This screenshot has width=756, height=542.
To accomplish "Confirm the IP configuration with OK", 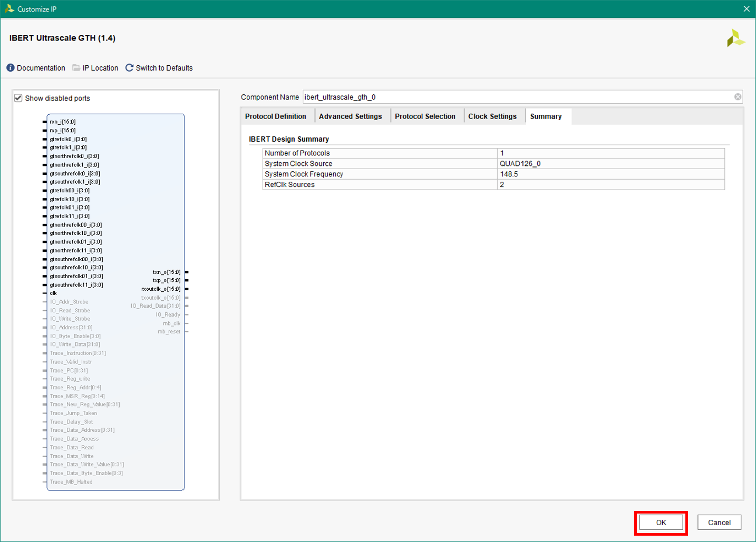I will pos(661,523).
